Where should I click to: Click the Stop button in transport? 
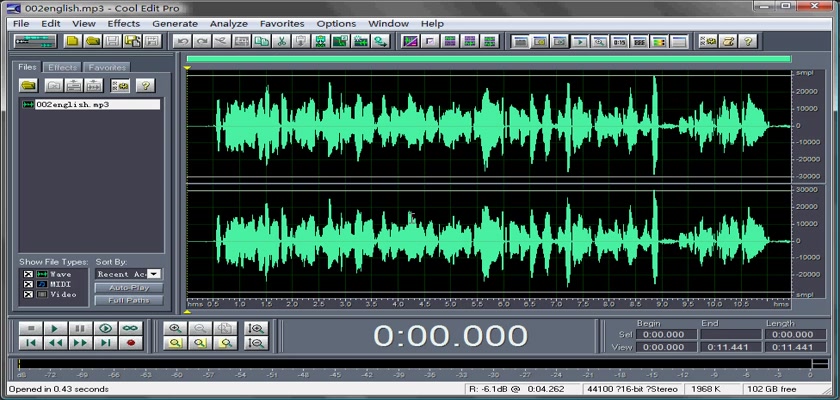31,328
